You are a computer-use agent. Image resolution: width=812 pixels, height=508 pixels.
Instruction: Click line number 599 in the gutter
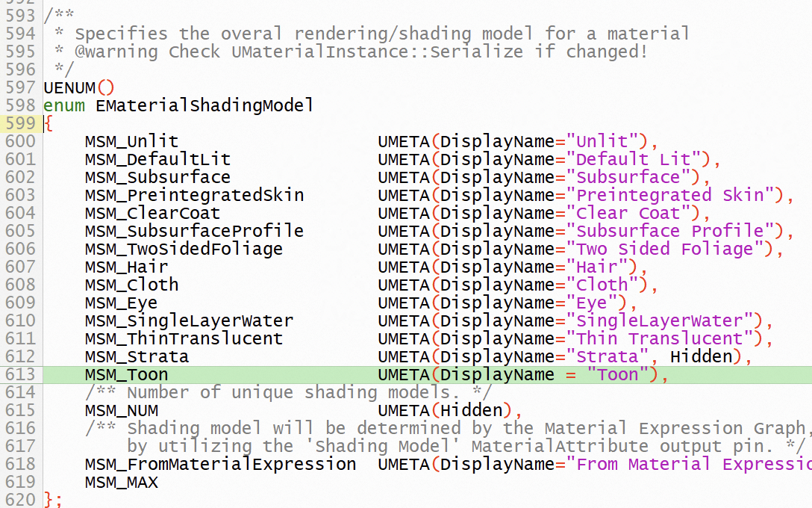(x=20, y=123)
